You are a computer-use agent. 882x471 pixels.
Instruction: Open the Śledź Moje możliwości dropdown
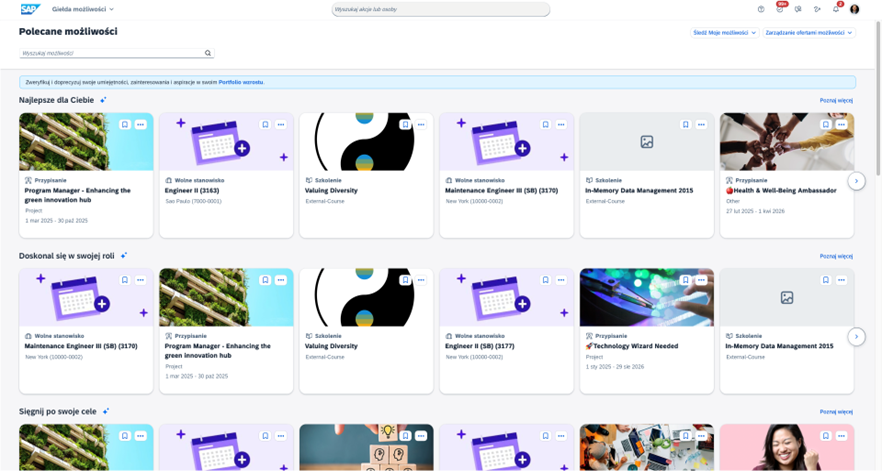point(723,32)
